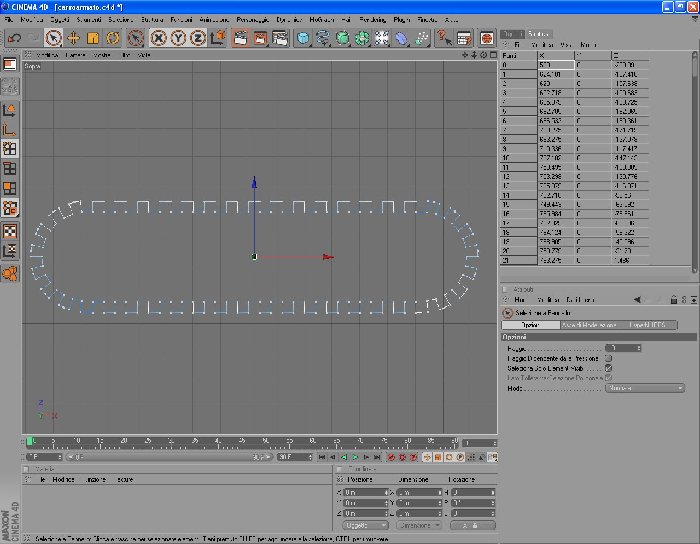Switch to Polygons mode in left sidebar

point(10,188)
